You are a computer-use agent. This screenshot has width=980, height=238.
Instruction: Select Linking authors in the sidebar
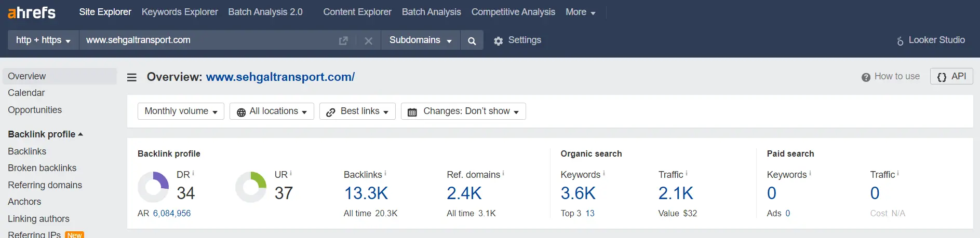38,219
